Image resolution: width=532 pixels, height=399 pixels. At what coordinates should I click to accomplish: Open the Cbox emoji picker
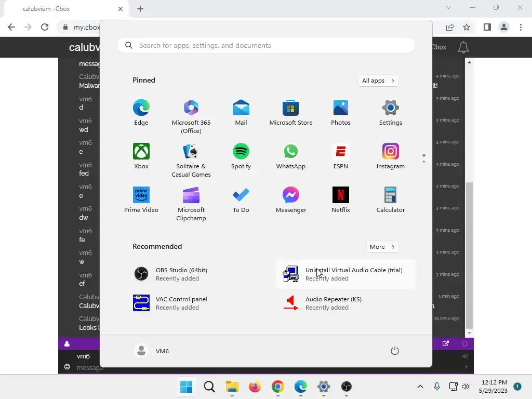tap(67, 367)
